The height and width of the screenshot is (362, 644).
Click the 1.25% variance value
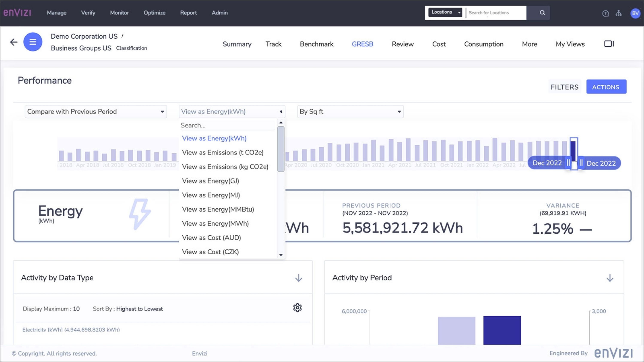tap(552, 229)
